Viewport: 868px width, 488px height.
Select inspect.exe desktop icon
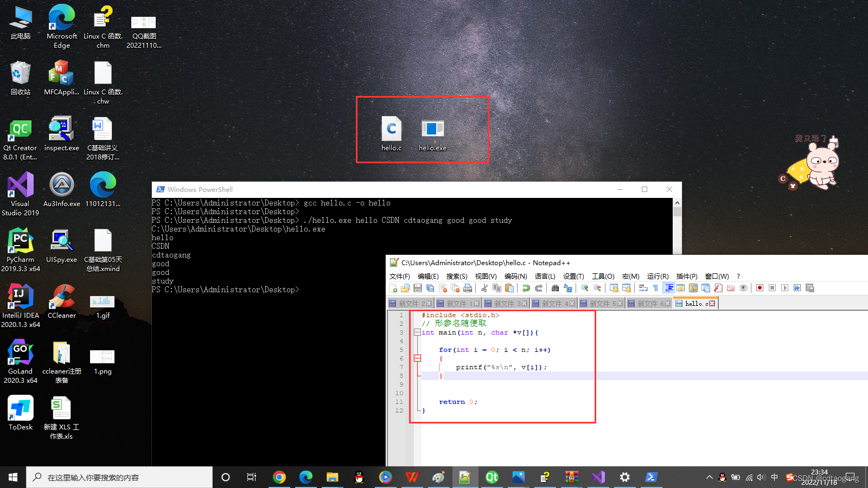pyautogui.click(x=62, y=134)
